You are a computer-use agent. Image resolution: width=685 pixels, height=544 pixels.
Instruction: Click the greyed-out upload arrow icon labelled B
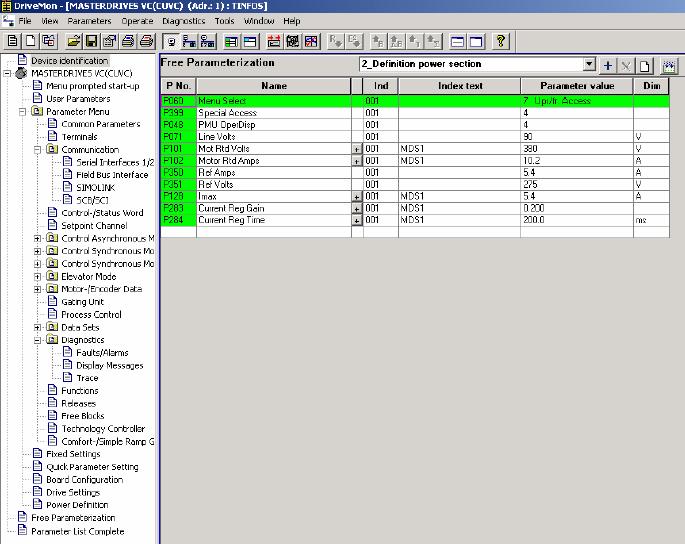(378, 42)
